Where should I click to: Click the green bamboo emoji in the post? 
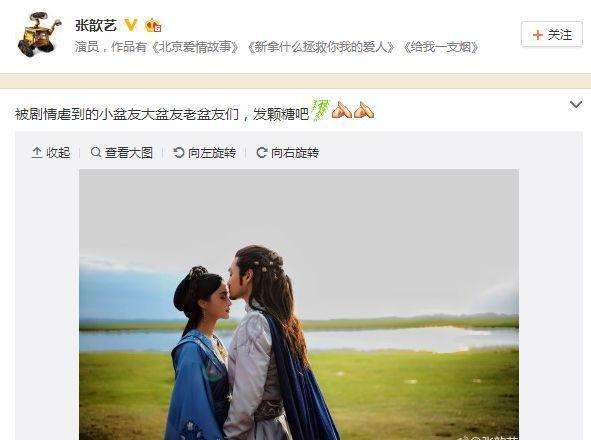(x=320, y=110)
